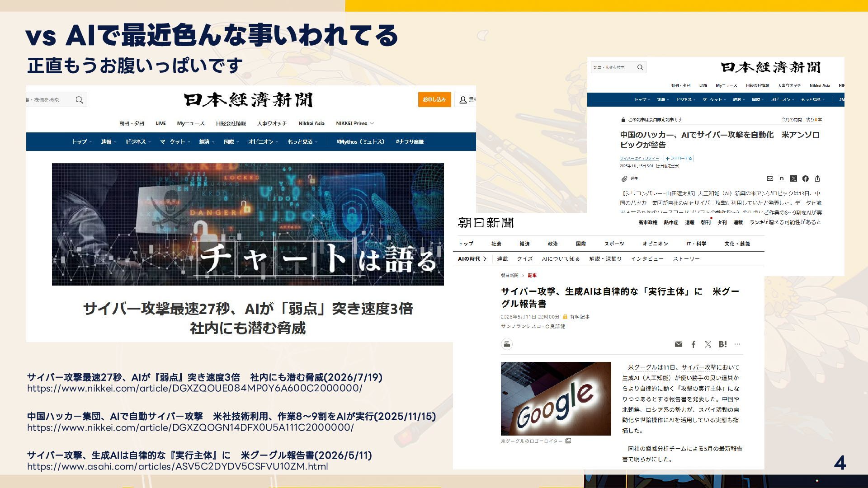Click the Asahi インタビュー sub-navigation item
Screen dimensions: 868x488
(647, 259)
